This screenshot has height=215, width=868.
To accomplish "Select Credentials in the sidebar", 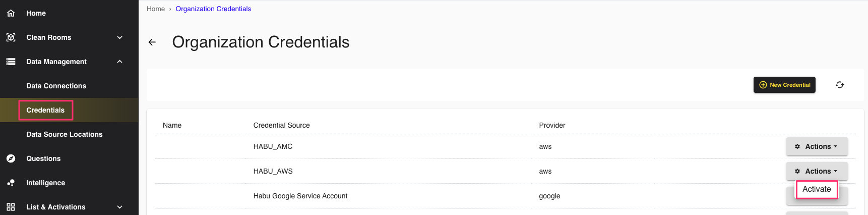I will [45, 110].
